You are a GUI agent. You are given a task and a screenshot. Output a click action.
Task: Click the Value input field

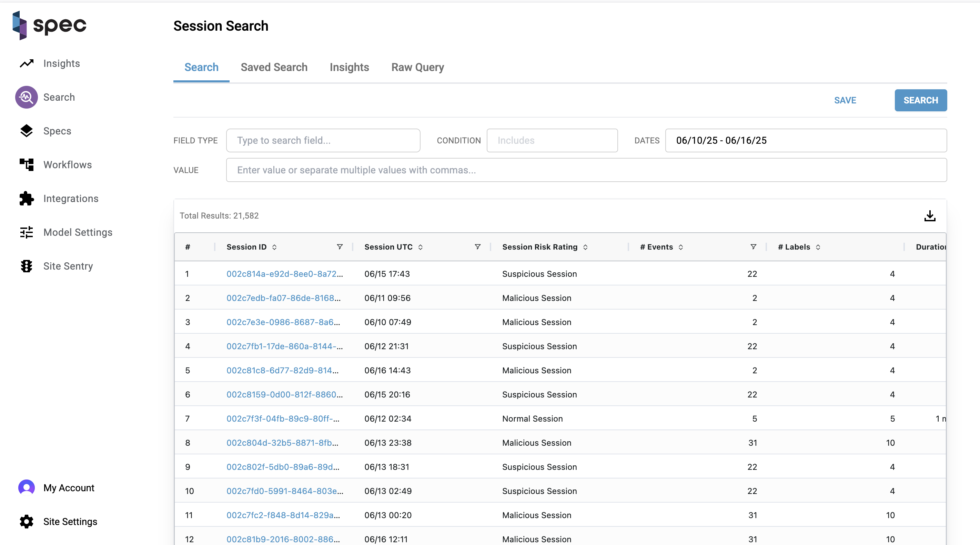point(586,170)
